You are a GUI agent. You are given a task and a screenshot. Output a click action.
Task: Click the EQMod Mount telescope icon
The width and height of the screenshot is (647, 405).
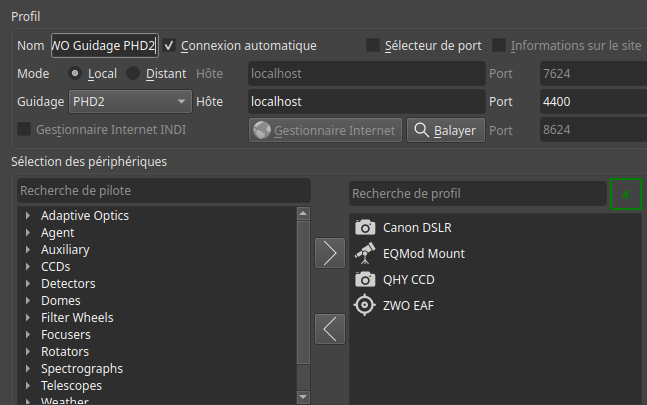366,254
